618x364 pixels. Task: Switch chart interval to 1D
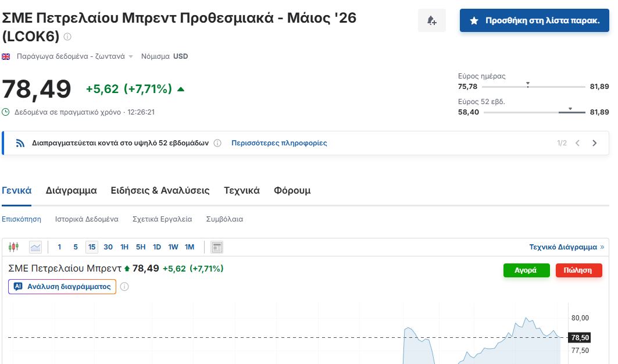pos(157,247)
